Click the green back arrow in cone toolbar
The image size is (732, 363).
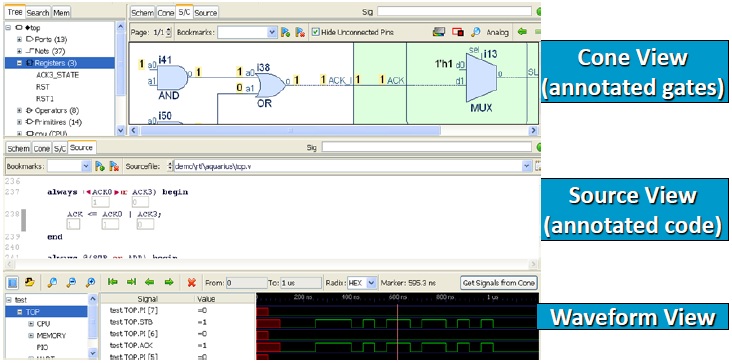pyautogui.click(x=522, y=32)
